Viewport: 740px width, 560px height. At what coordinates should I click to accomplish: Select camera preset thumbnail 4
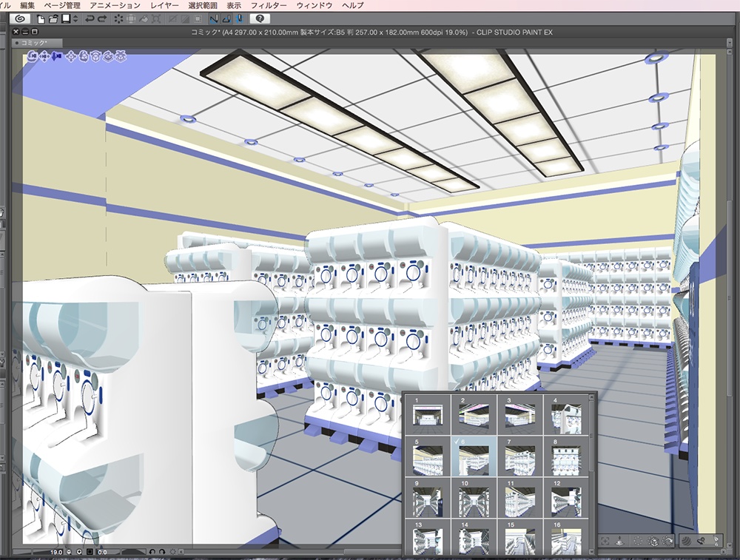click(566, 415)
